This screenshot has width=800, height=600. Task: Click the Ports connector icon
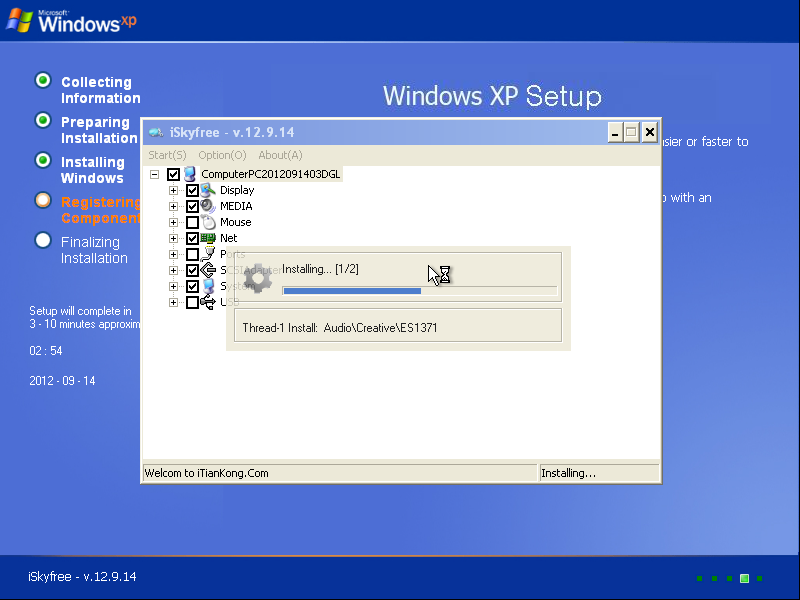(x=208, y=254)
